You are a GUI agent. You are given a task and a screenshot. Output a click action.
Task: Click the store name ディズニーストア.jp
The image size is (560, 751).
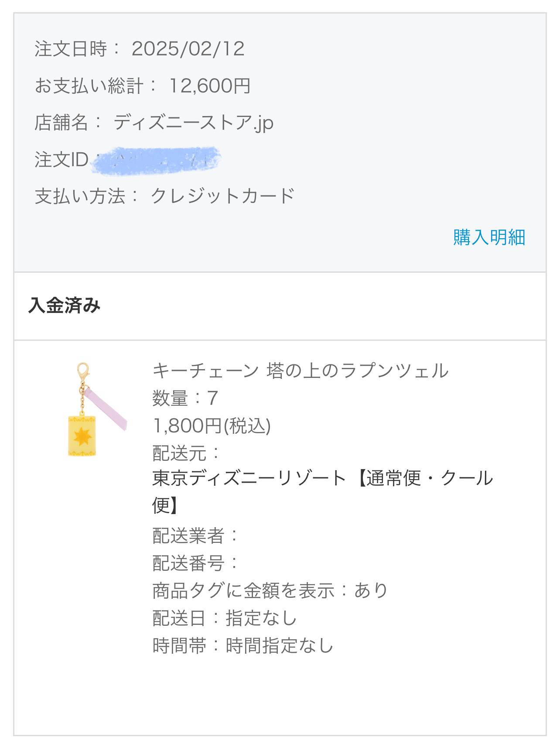coord(194,123)
